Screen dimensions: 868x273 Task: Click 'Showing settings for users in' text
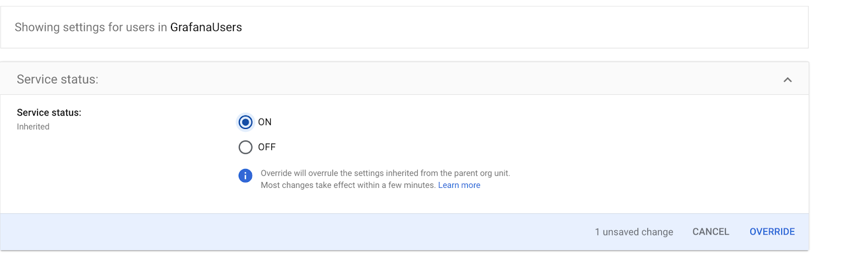click(x=91, y=28)
